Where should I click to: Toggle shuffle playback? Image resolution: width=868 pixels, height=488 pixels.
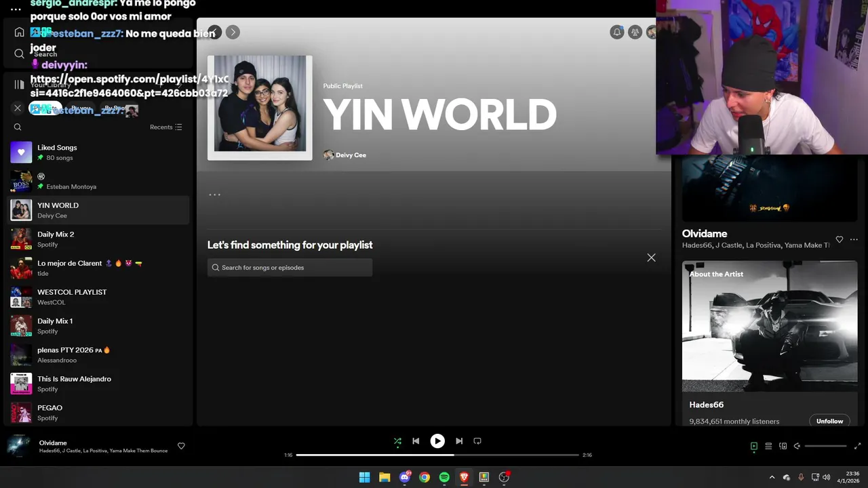(397, 441)
